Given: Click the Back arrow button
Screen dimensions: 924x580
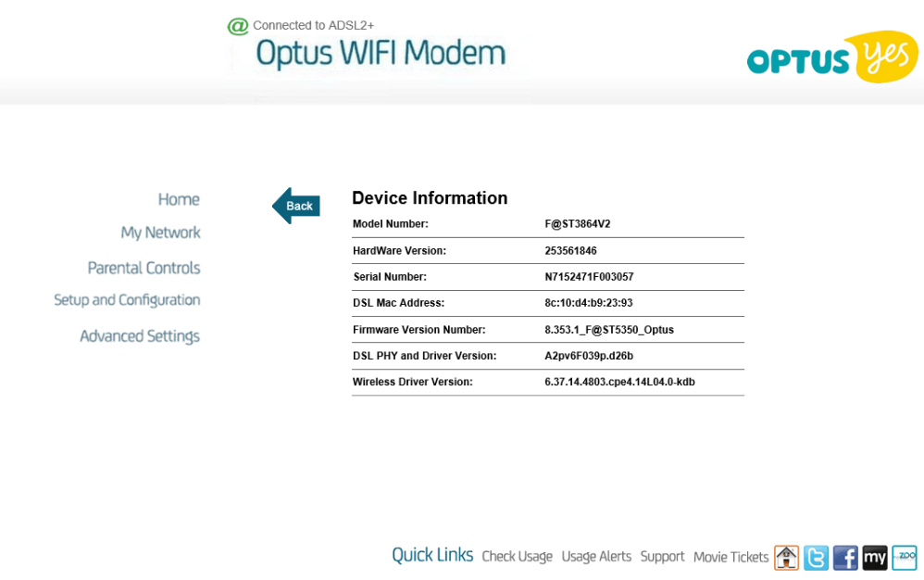Looking at the screenshot, I should 296,206.
